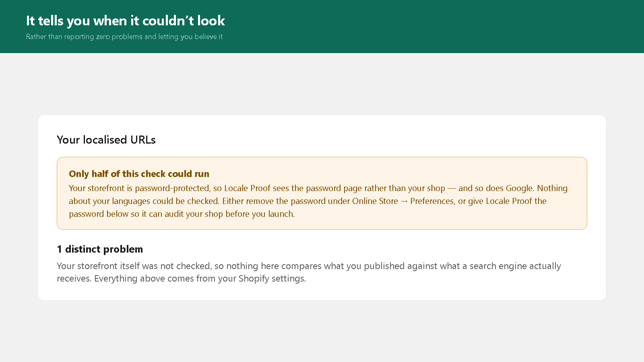Viewport: 644px width, 362px height.
Task: Click the "Only half of this check could run" heading
Action: pos(139,174)
